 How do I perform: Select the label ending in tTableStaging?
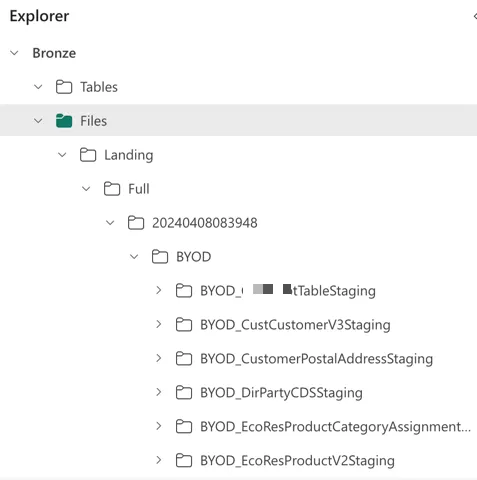coord(288,291)
